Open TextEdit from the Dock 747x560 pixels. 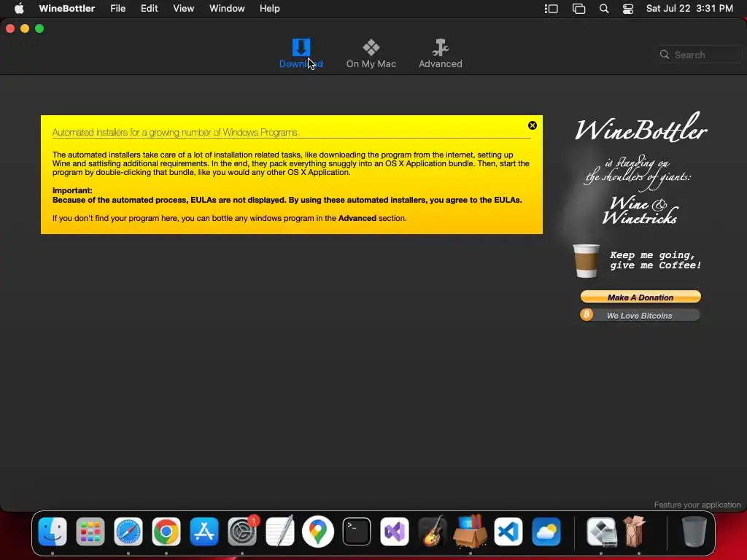pyautogui.click(x=280, y=532)
